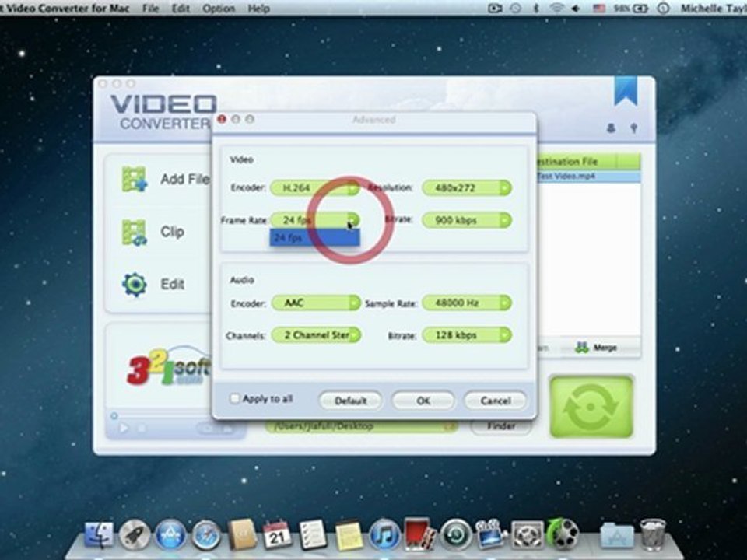This screenshot has width=747, height=560.
Task: Open Launchpad rocket icon in dock
Action: (135, 535)
